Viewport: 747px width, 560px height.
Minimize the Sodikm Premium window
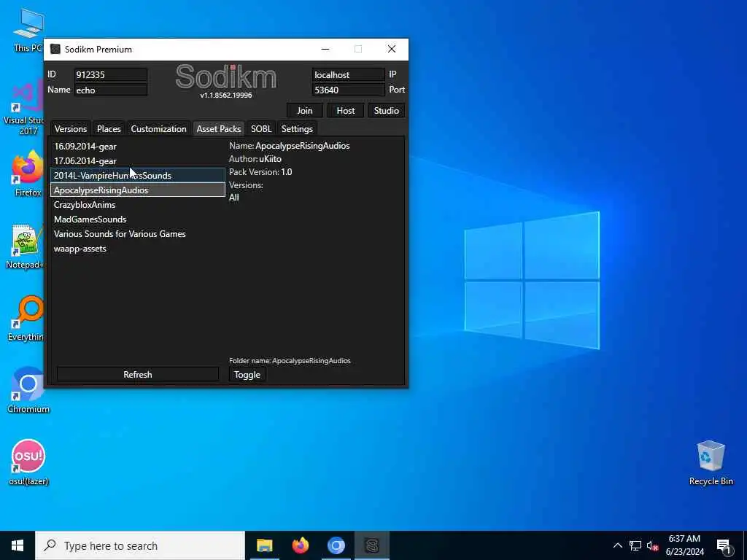325,49
